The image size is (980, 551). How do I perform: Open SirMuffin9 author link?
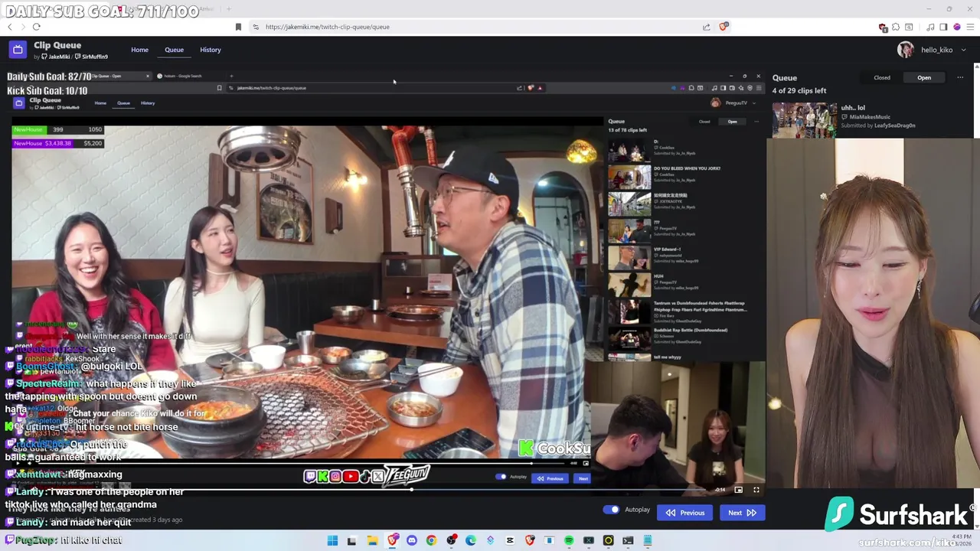click(x=91, y=57)
